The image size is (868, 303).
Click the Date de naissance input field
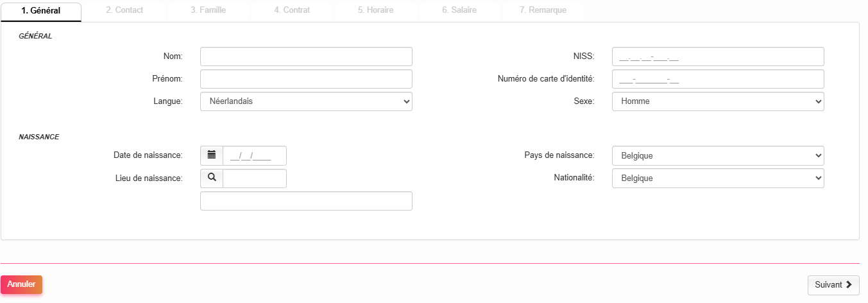(x=254, y=156)
